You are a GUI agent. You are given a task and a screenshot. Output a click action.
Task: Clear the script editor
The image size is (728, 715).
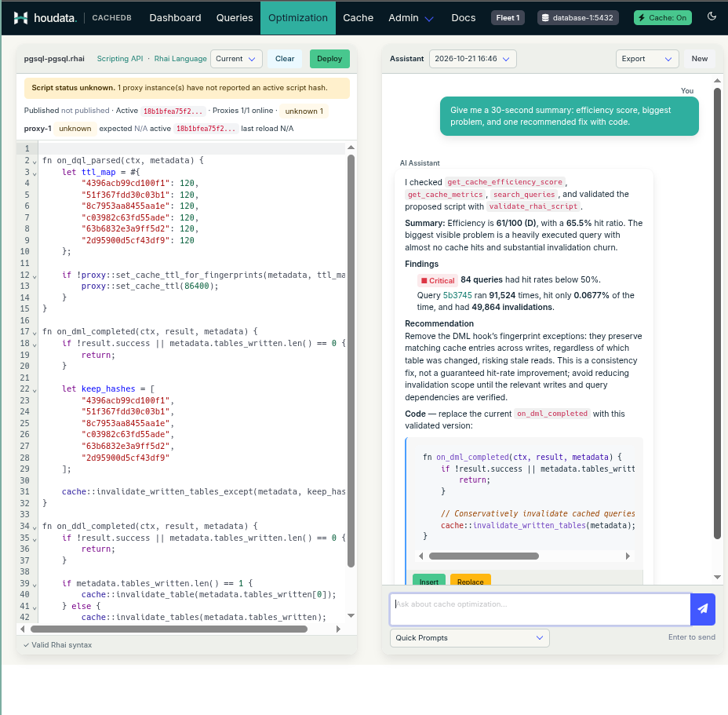[x=285, y=59]
